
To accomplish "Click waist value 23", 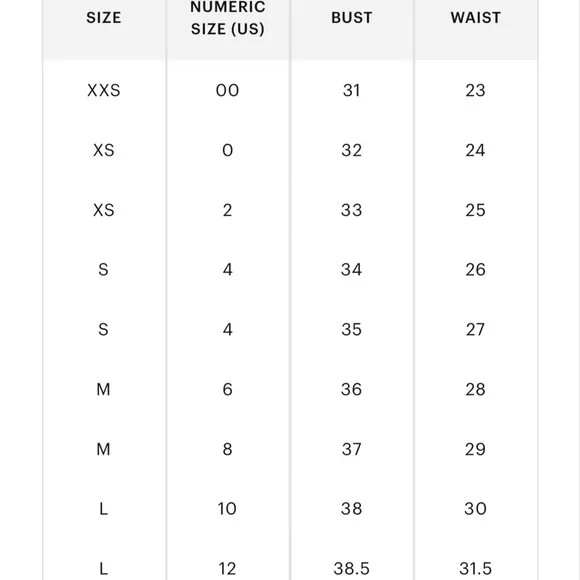I will 475,90.
